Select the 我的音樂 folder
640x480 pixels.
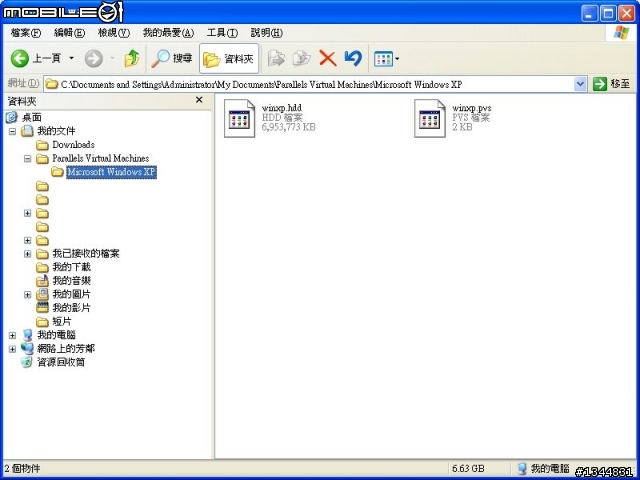(71, 281)
